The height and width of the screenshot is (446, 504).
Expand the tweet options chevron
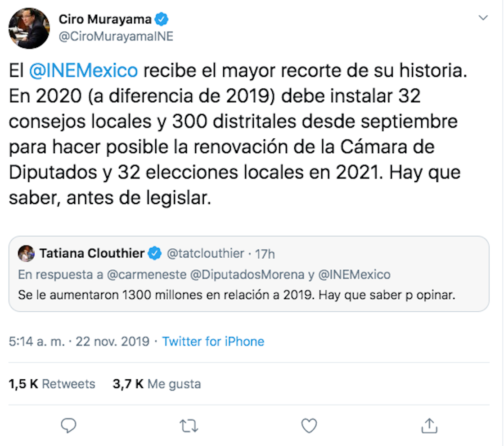[483, 18]
